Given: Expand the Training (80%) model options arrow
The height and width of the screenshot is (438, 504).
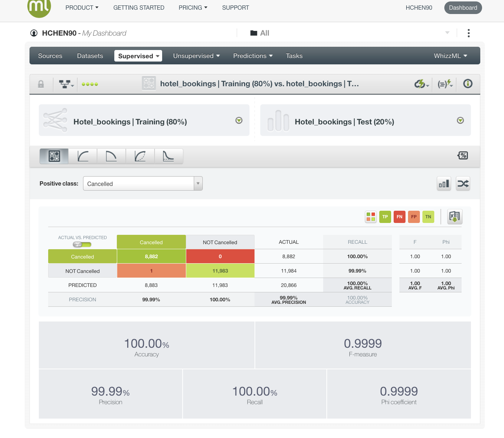Looking at the screenshot, I should click(239, 120).
